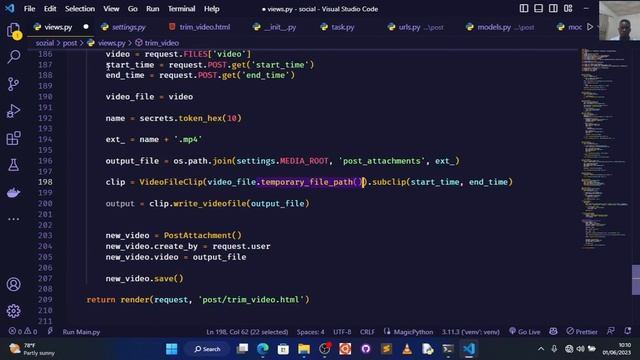Switch to the task.py tab
640x360 pixels.
pos(342,27)
